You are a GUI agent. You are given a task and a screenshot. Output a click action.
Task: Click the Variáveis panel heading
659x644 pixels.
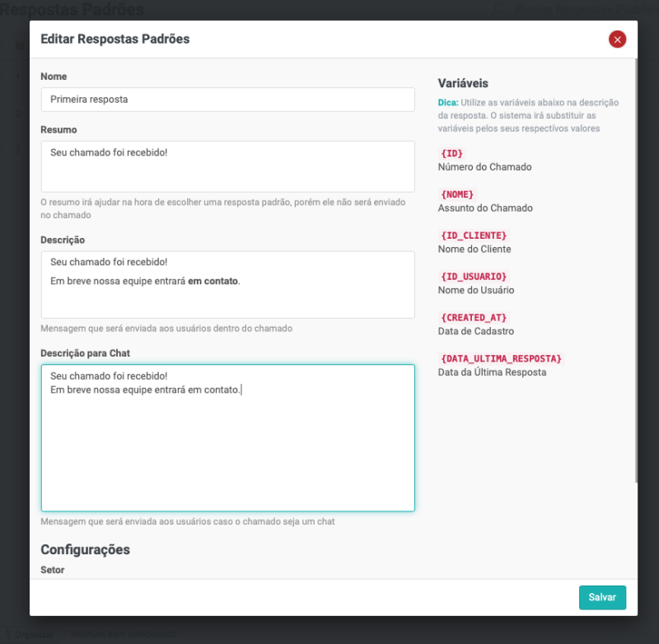coord(463,83)
